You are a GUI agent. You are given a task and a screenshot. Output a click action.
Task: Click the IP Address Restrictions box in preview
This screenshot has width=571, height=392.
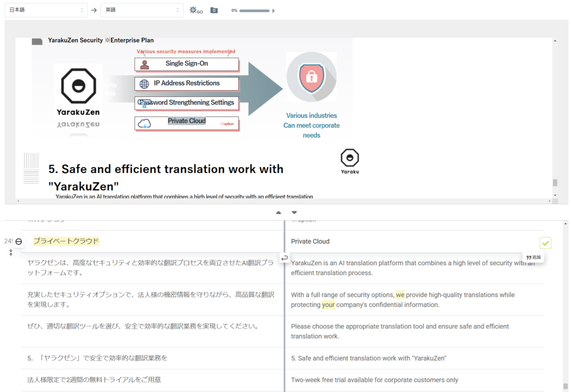click(x=186, y=84)
